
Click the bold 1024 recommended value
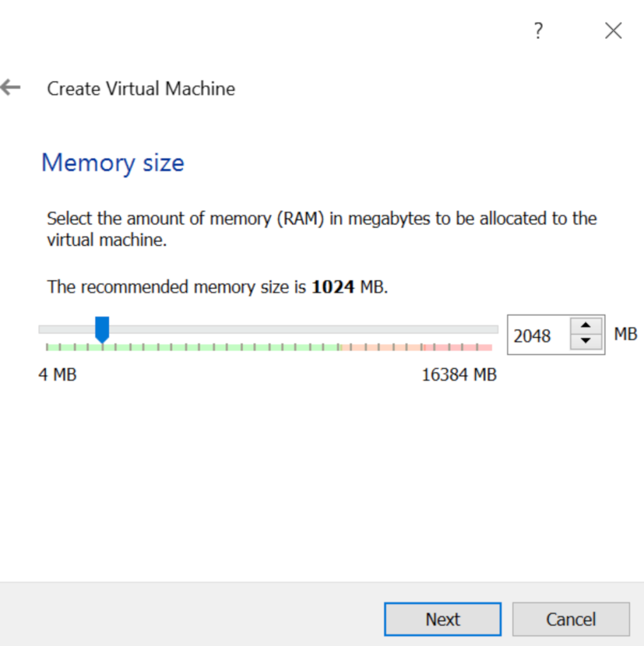pyautogui.click(x=334, y=288)
